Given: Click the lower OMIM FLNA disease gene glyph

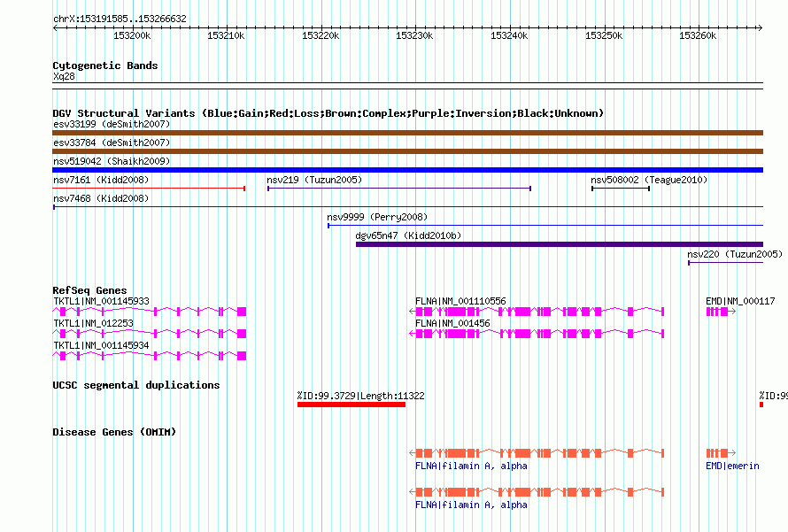Looking at the screenshot, I should [x=537, y=492].
